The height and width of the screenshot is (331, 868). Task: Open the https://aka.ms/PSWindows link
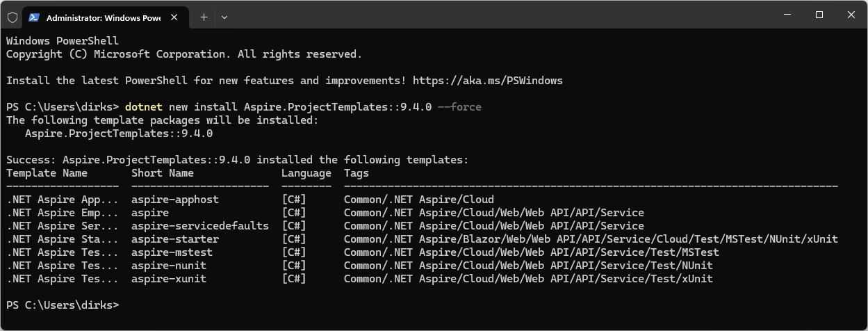[488, 81]
